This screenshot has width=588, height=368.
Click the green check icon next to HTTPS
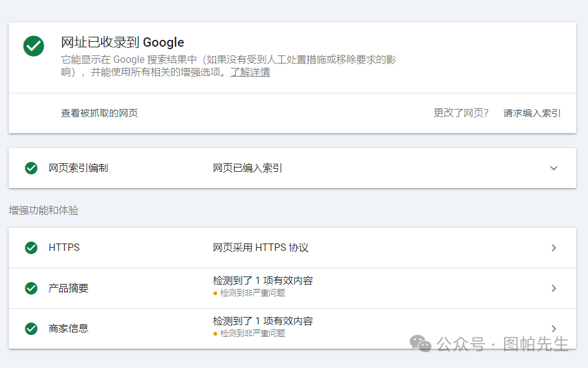(31, 248)
